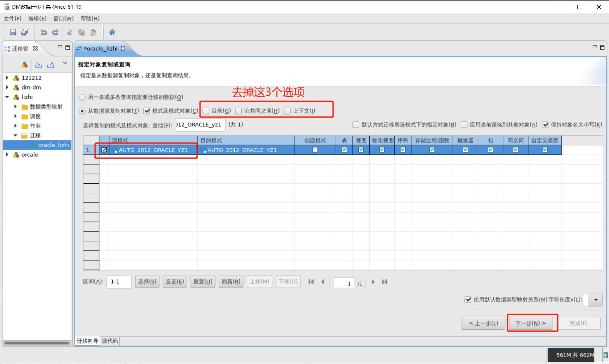
Task: Close the oracle_lizhi editor tab
Action: 123,48
